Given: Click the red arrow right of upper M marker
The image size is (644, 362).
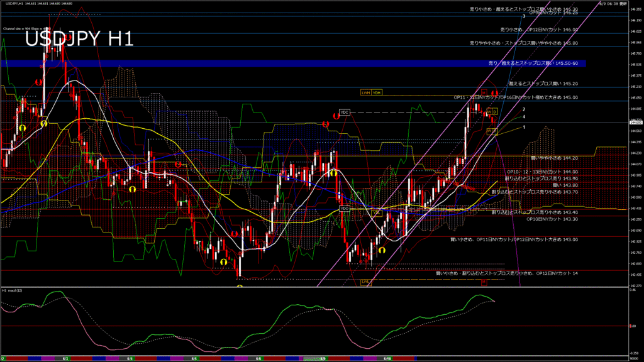Looking at the screenshot, I should coord(494,94).
